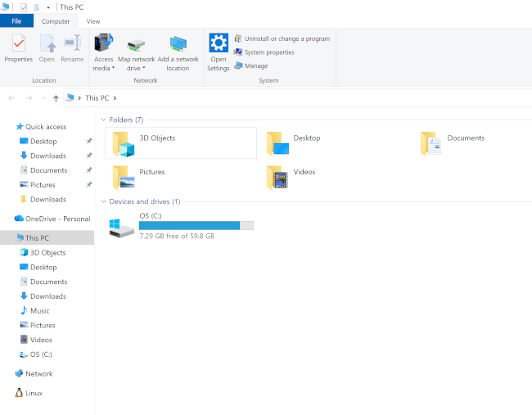
Task: Click Manage in the System group
Action: pyautogui.click(x=251, y=65)
